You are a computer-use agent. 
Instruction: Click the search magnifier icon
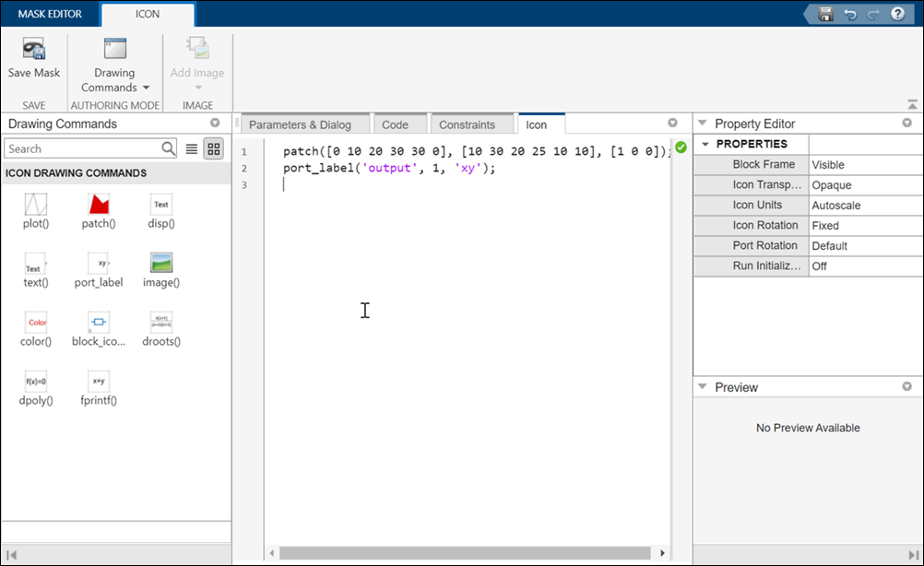click(168, 148)
